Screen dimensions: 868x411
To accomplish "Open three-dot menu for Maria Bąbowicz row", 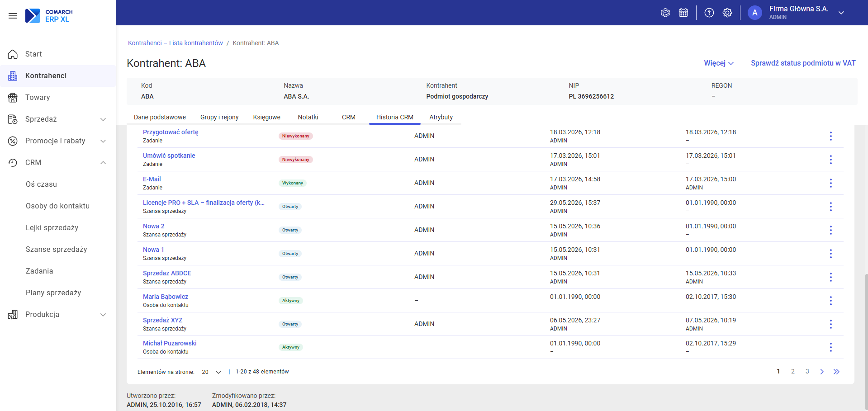I will tap(831, 301).
